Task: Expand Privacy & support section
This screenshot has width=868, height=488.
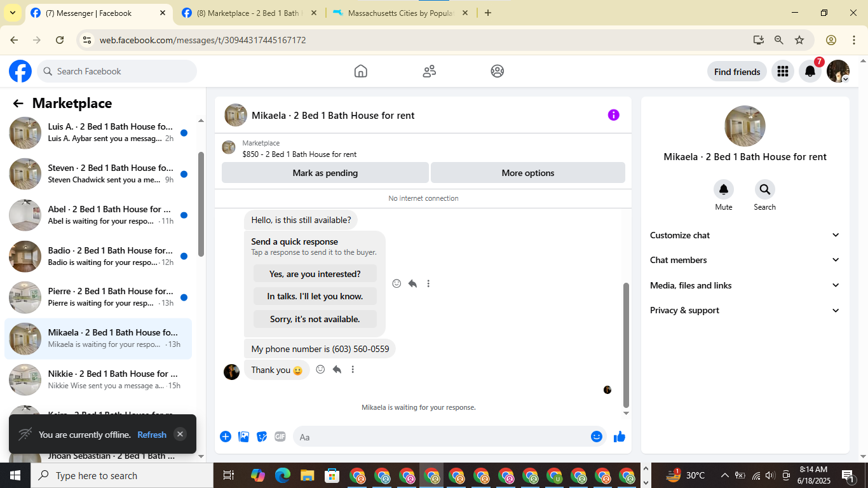Action: (745, 310)
